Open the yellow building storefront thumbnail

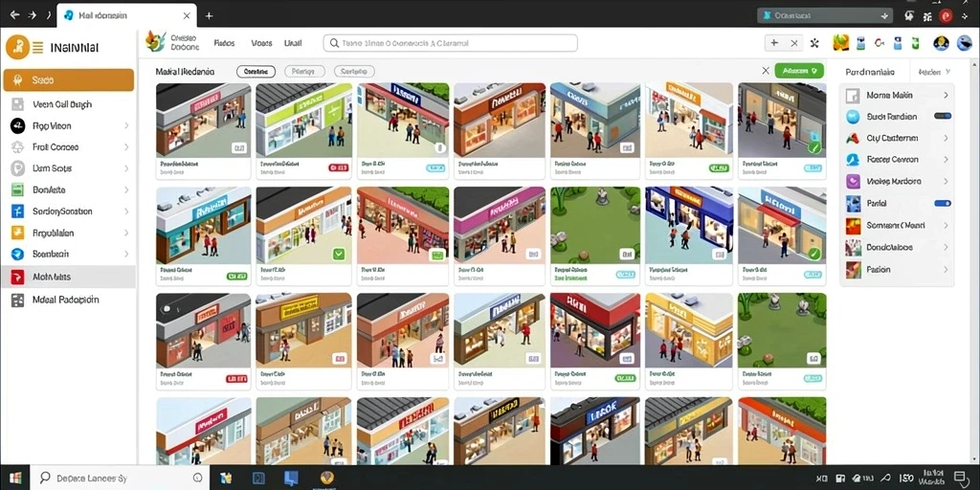(x=687, y=330)
